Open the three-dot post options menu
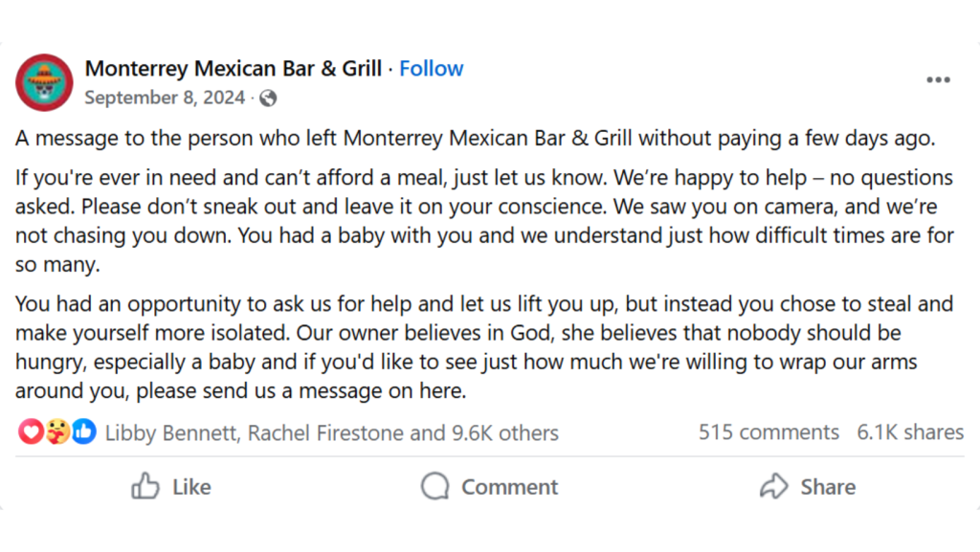 point(938,80)
